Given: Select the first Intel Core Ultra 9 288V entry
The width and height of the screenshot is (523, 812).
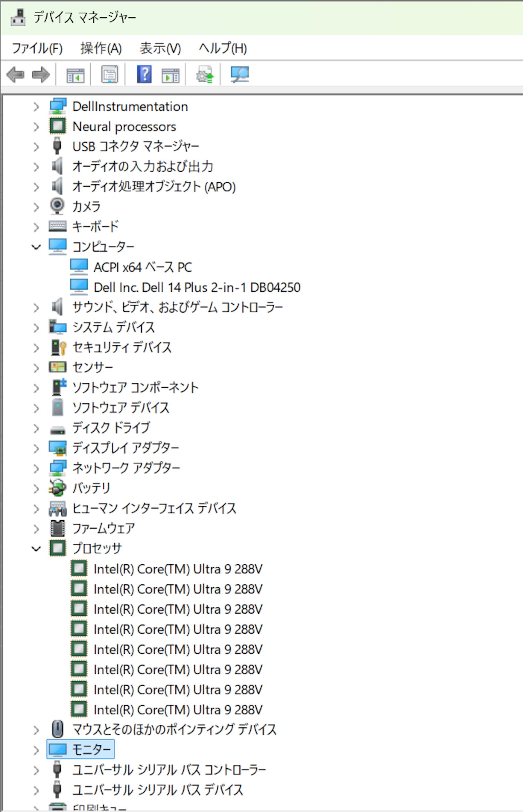Looking at the screenshot, I should tap(178, 569).
